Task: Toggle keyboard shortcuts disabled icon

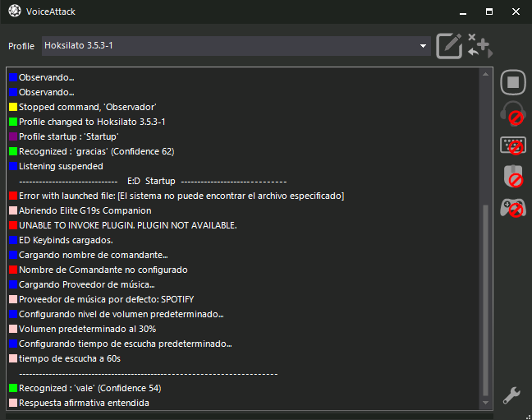Action: 513,145
